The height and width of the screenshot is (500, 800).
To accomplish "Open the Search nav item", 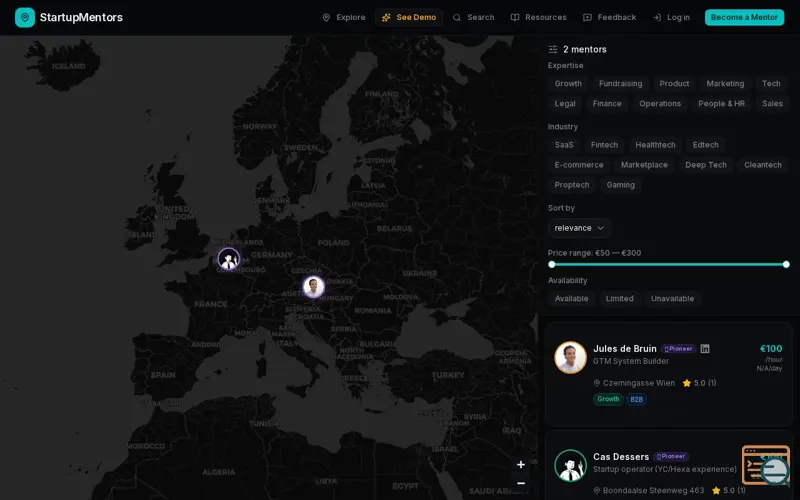I will click(473, 17).
